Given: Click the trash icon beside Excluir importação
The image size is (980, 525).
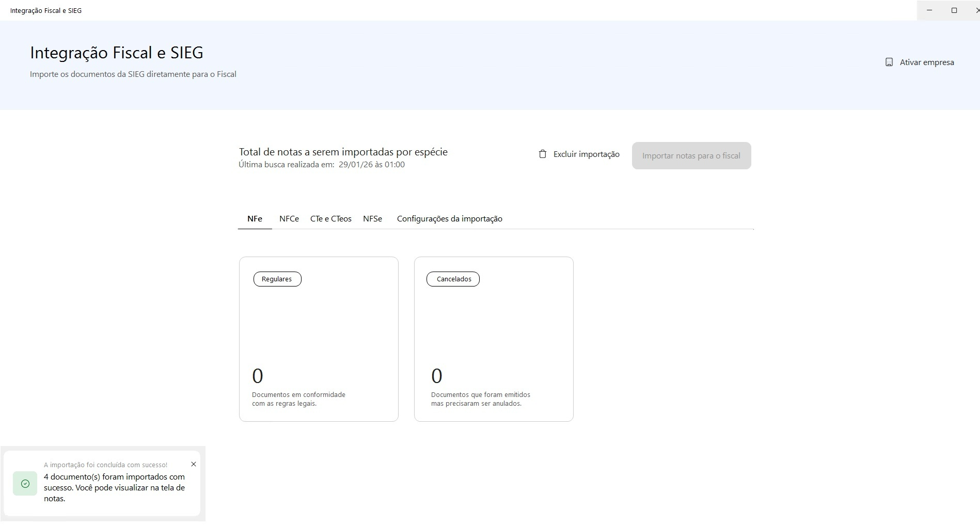Looking at the screenshot, I should tap(542, 154).
